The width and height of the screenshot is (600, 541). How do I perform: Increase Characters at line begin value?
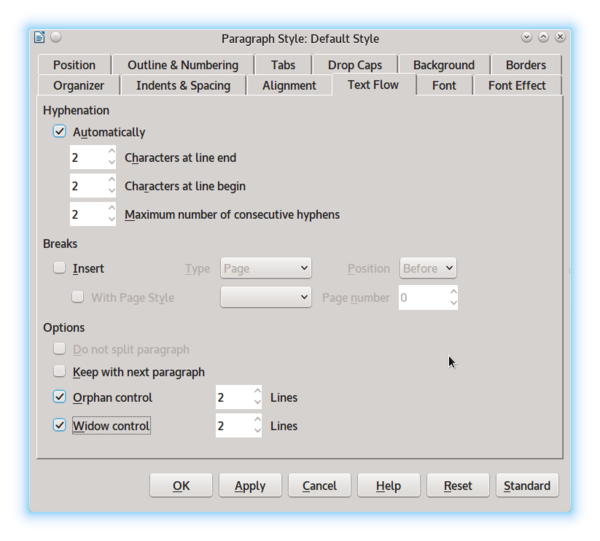112,179
